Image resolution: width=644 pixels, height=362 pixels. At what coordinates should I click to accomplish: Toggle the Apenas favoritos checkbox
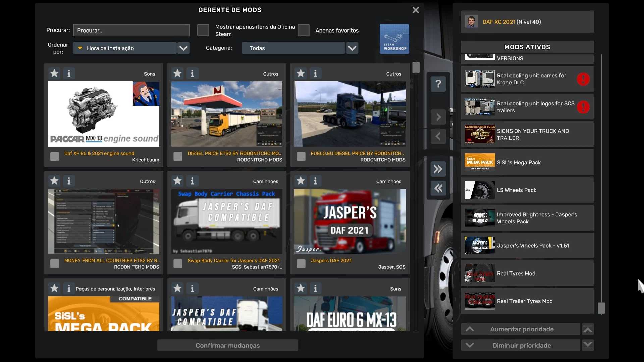click(303, 30)
